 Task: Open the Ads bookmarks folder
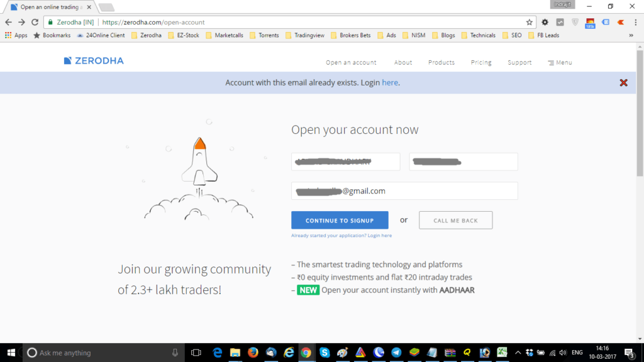(x=387, y=35)
